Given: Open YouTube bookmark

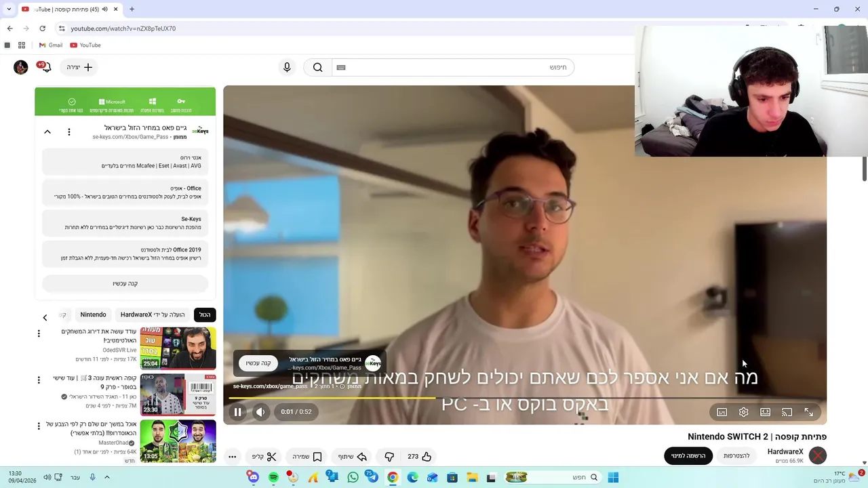Looking at the screenshot, I should tap(85, 45).
